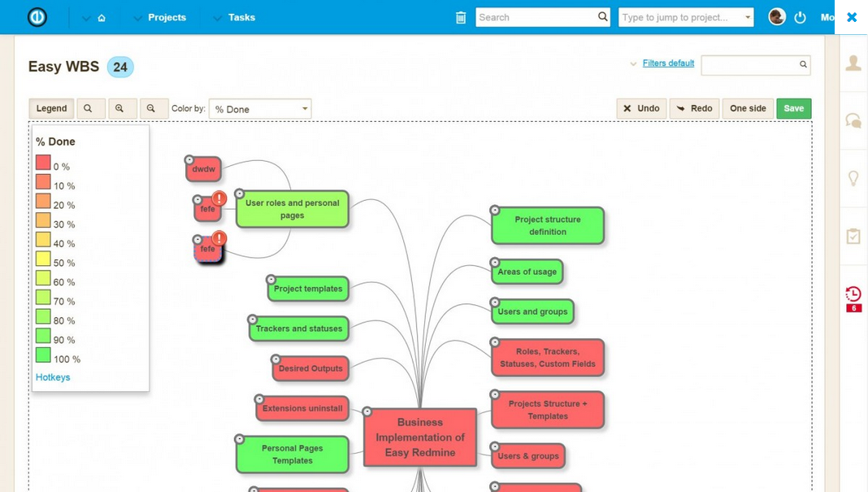The image size is (868, 492).
Task: Click the 50 % legend color swatch
Action: point(43,259)
